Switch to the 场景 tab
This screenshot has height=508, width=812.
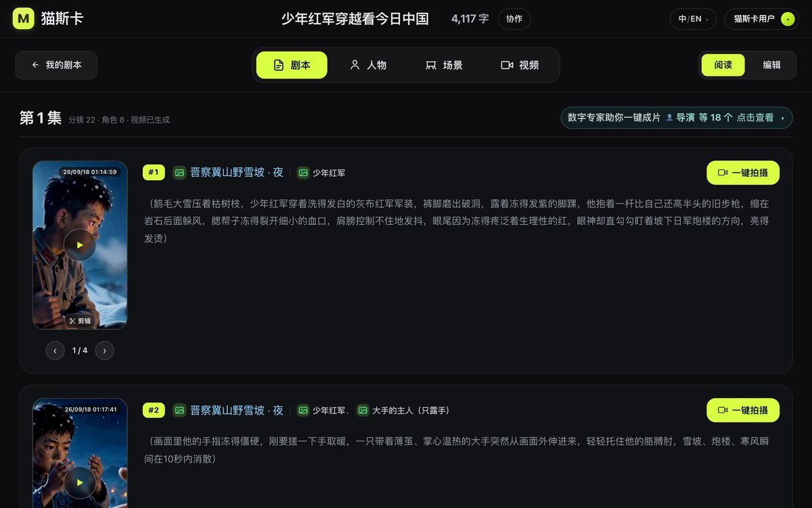pos(444,65)
